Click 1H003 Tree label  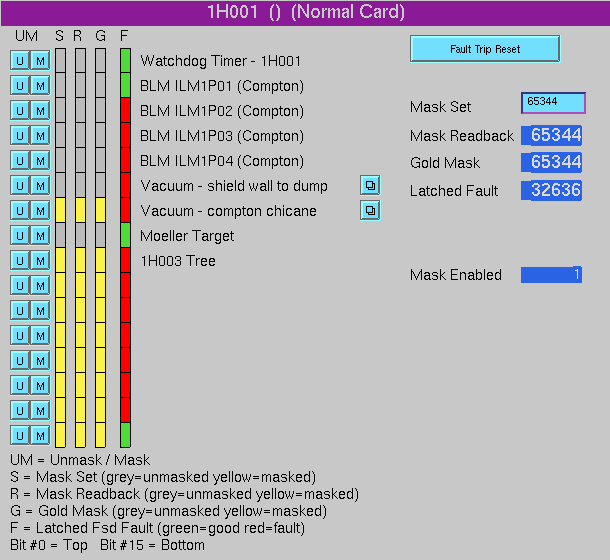click(178, 261)
